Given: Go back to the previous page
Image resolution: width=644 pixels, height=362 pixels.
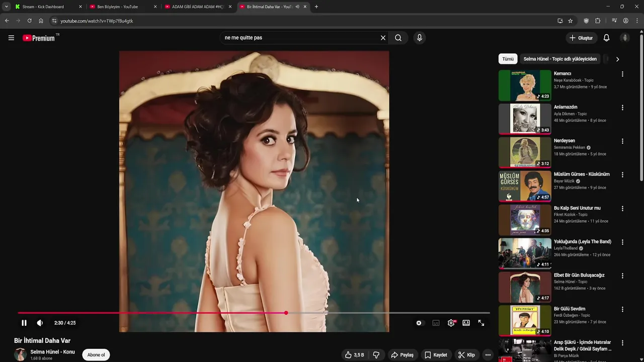Looking at the screenshot, I should coord(7,21).
